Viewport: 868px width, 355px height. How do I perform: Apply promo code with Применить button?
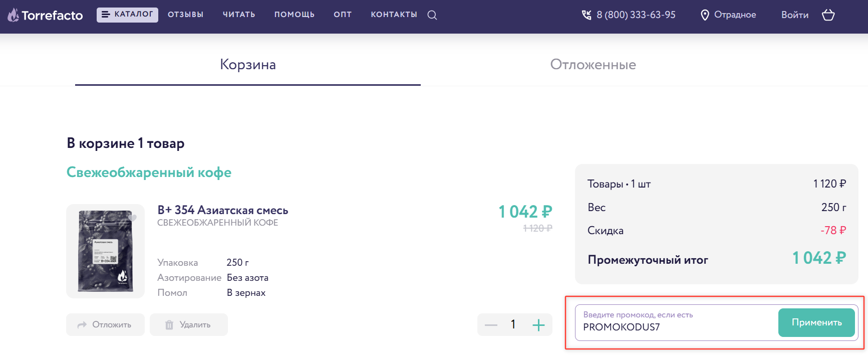816,323
